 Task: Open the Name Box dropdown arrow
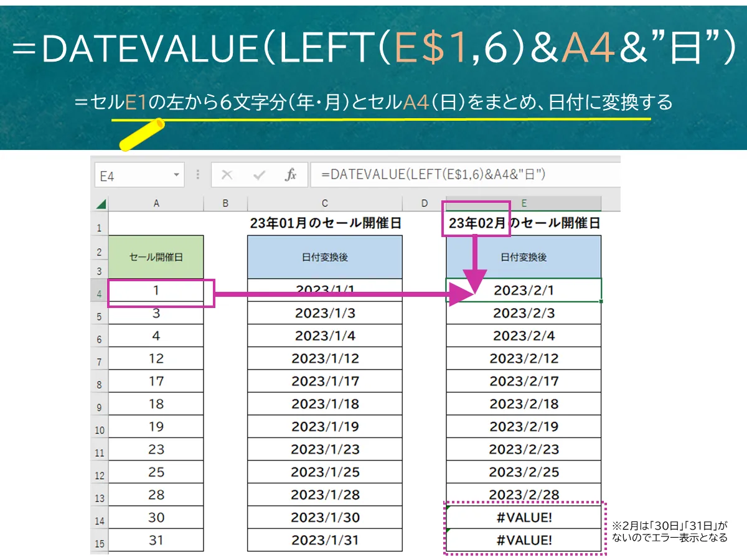pos(175,174)
